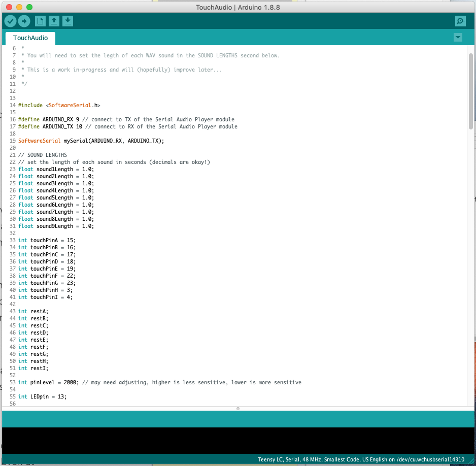Click the console divider handle dot
This screenshot has width=476, height=466.
(238, 409)
